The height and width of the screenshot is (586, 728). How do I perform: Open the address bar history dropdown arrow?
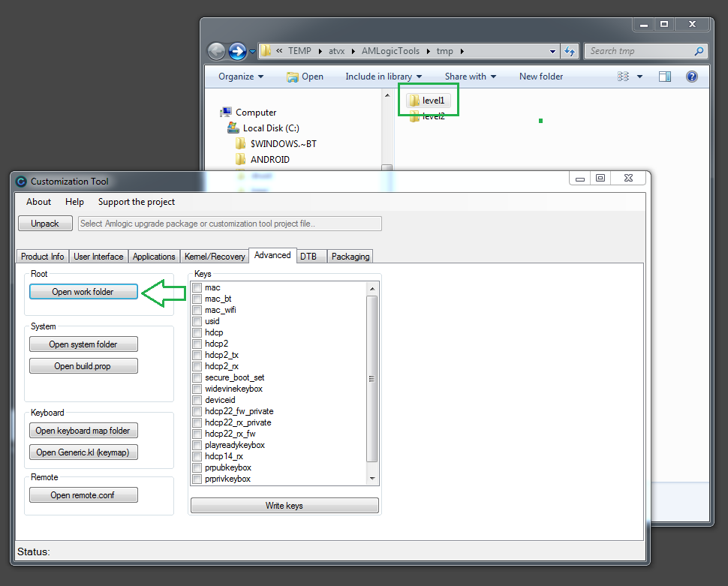click(x=552, y=51)
